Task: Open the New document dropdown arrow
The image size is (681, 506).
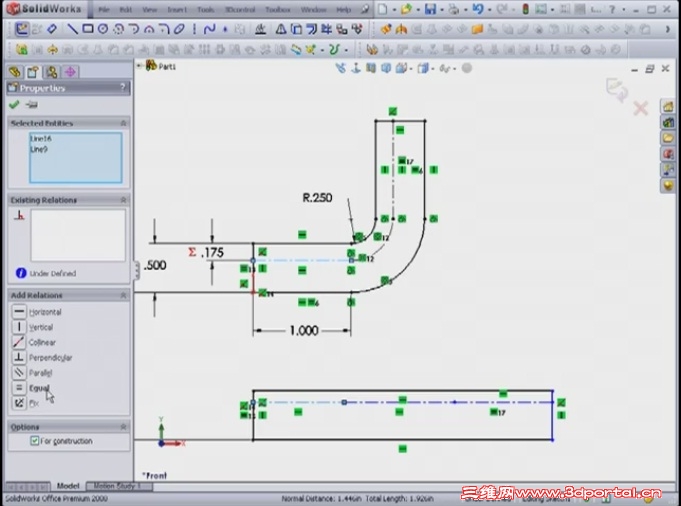Action: point(394,10)
